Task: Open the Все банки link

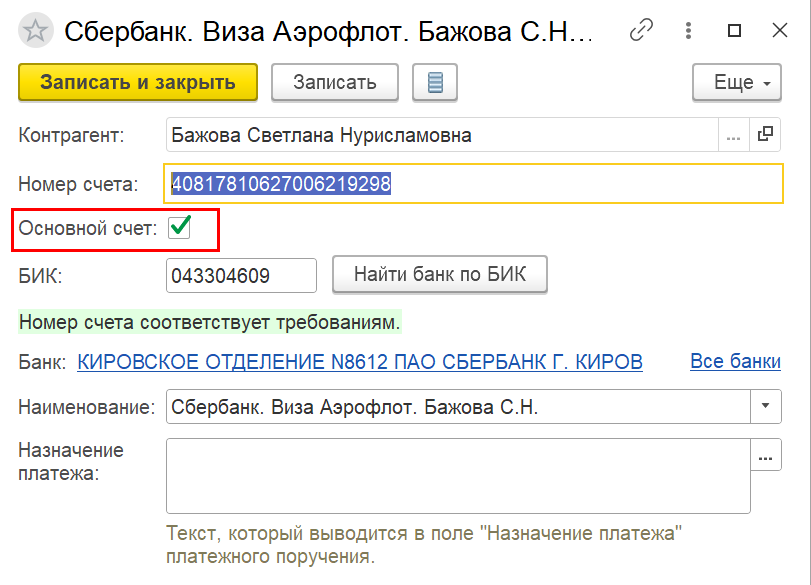Action: click(735, 362)
